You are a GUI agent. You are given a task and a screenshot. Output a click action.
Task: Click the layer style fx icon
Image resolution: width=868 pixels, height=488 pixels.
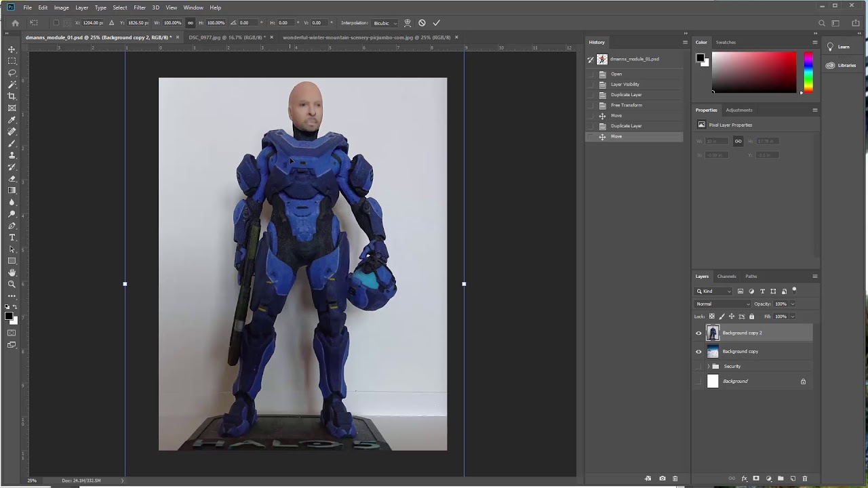click(x=744, y=479)
